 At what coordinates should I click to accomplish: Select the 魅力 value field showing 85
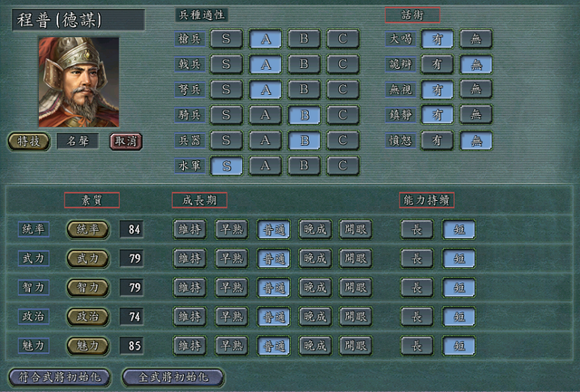(131, 346)
